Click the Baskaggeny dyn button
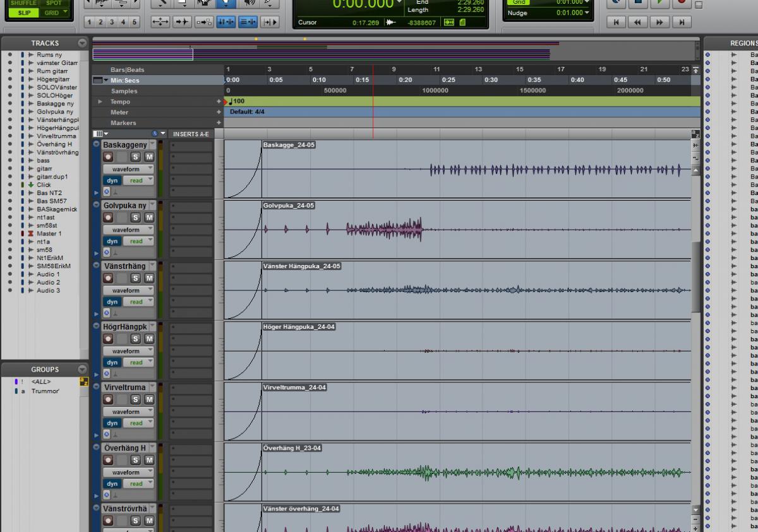The width and height of the screenshot is (758, 532). [x=112, y=180]
